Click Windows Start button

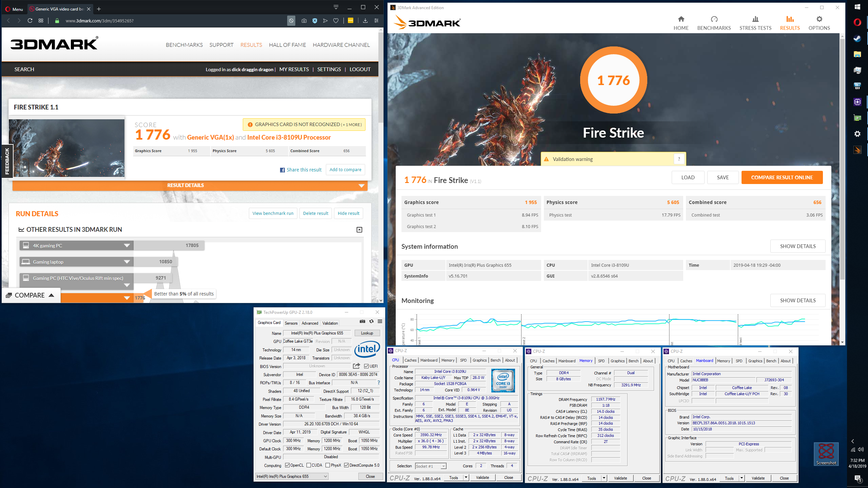click(x=857, y=7)
